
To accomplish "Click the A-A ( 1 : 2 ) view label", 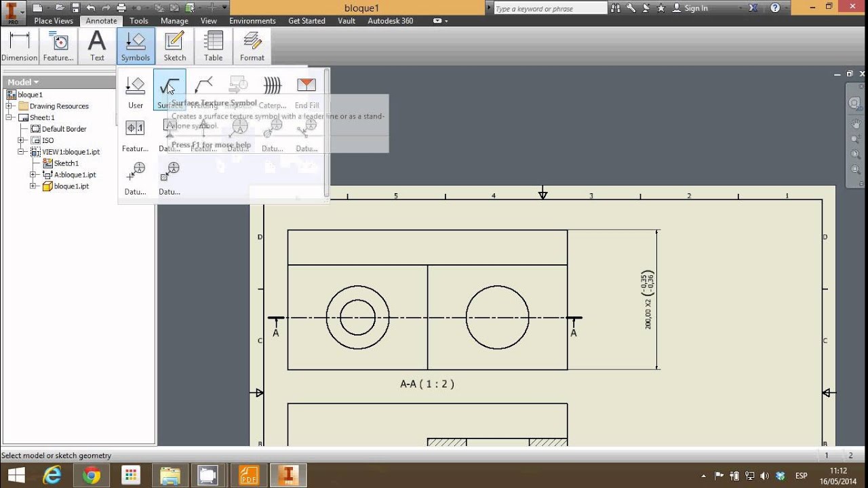I will click(x=427, y=384).
